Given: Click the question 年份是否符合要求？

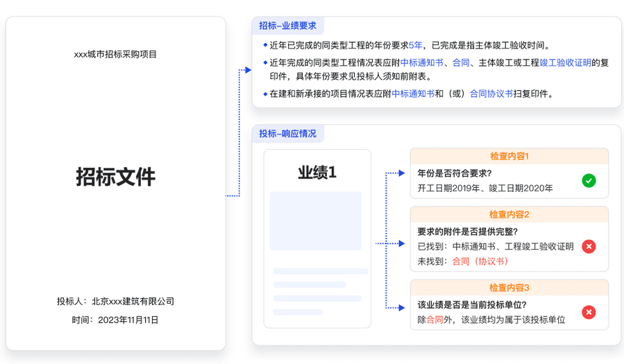Looking at the screenshot, I should pyautogui.click(x=455, y=173).
